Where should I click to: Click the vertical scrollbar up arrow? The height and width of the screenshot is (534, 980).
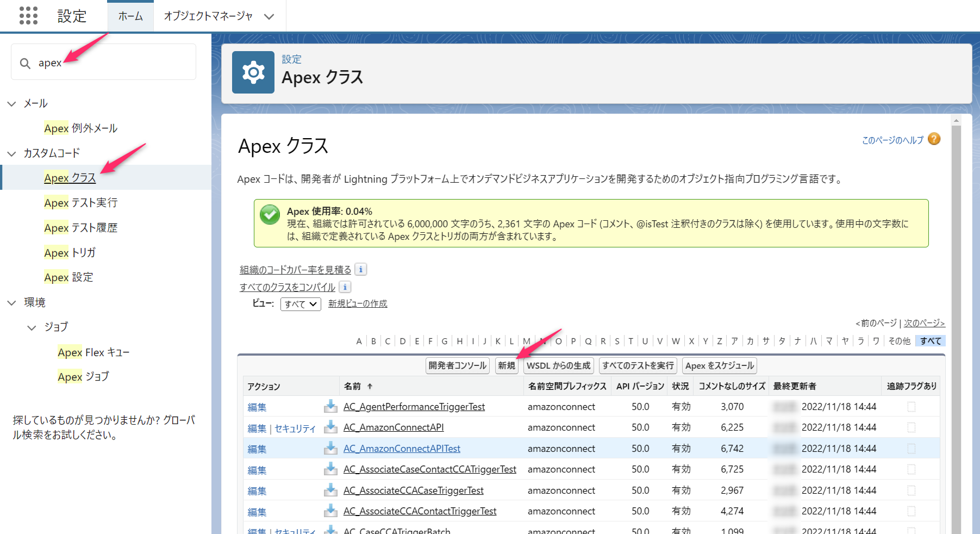pyautogui.click(x=956, y=120)
